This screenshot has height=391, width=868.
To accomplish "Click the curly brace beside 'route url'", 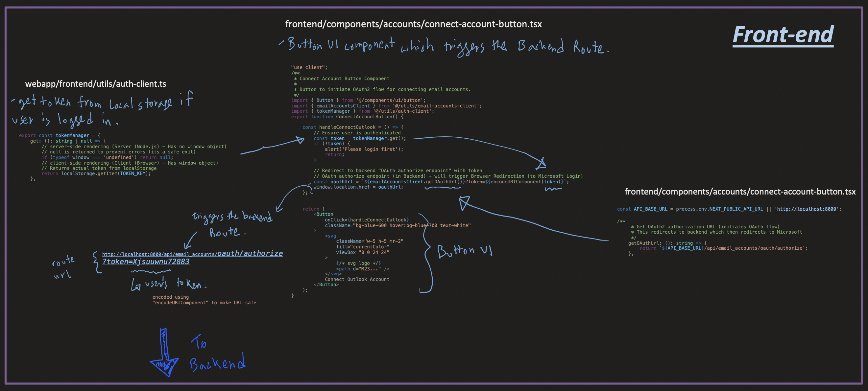I will 96,262.
